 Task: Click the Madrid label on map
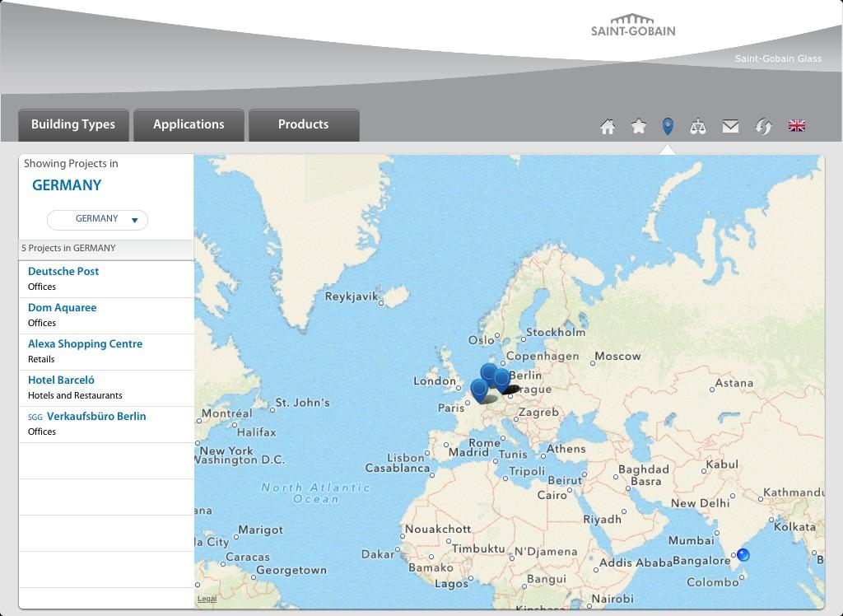[468, 452]
